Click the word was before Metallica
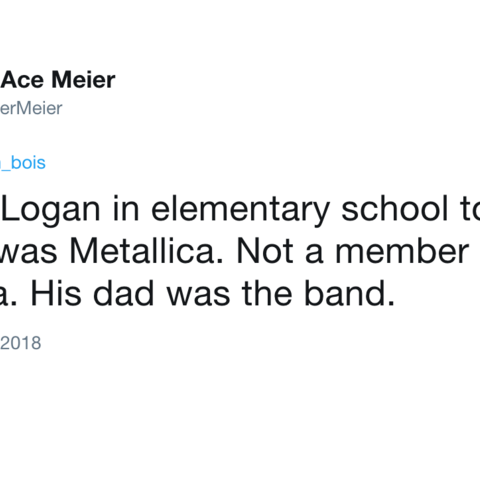This screenshot has height=480, width=480. click(28, 252)
